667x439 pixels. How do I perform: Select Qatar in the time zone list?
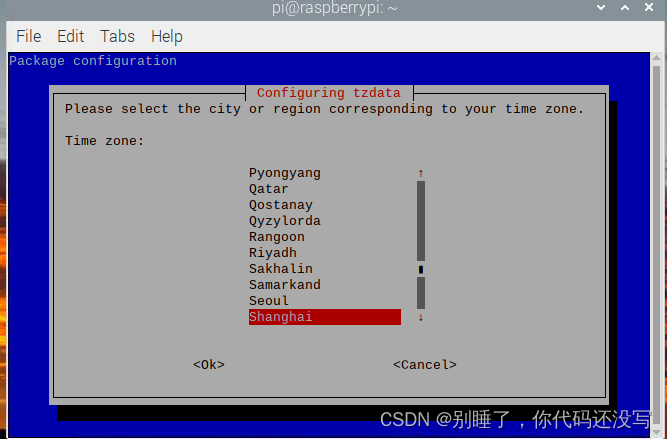coord(325,189)
